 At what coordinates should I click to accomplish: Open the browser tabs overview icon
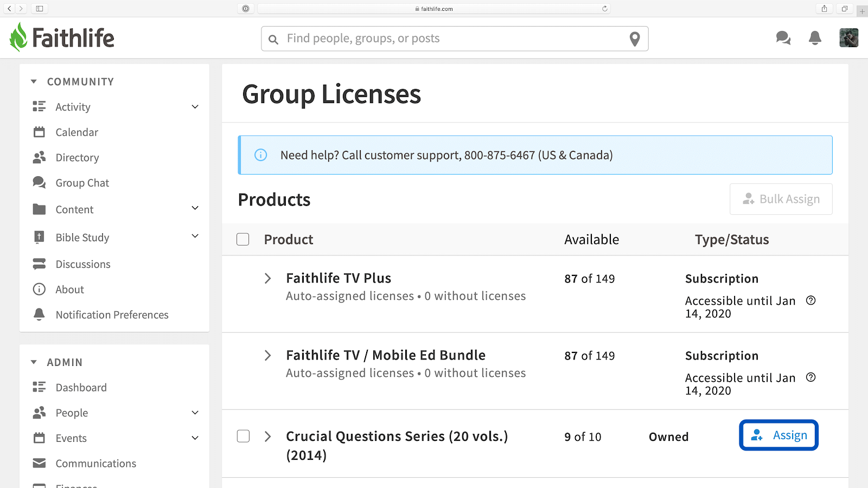tap(844, 9)
